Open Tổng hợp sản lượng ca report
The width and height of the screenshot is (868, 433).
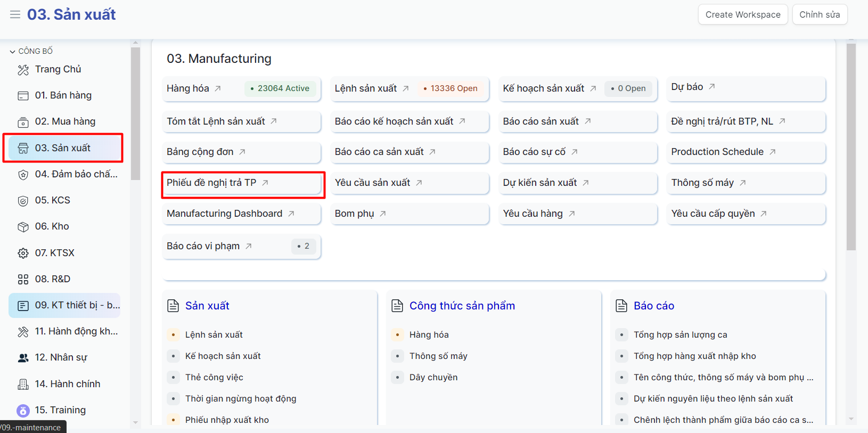coord(680,334)
